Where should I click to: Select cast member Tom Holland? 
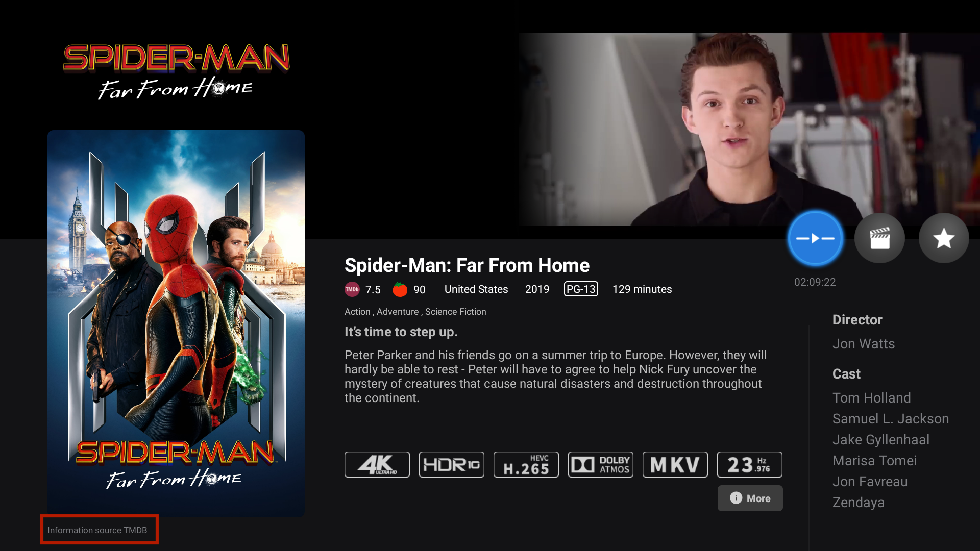click(872, 398)
